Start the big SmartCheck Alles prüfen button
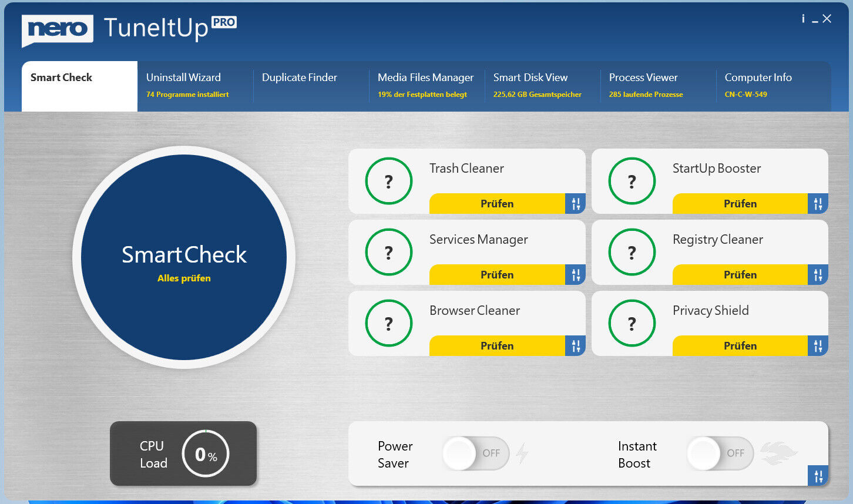This screenshot has height=504, width=853. tap(184, 257)
